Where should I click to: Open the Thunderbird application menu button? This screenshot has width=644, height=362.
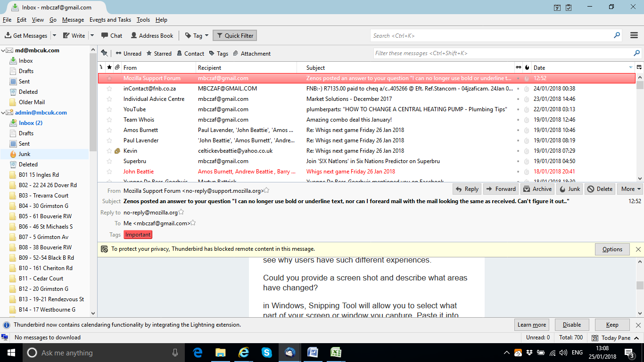(634, 35)
